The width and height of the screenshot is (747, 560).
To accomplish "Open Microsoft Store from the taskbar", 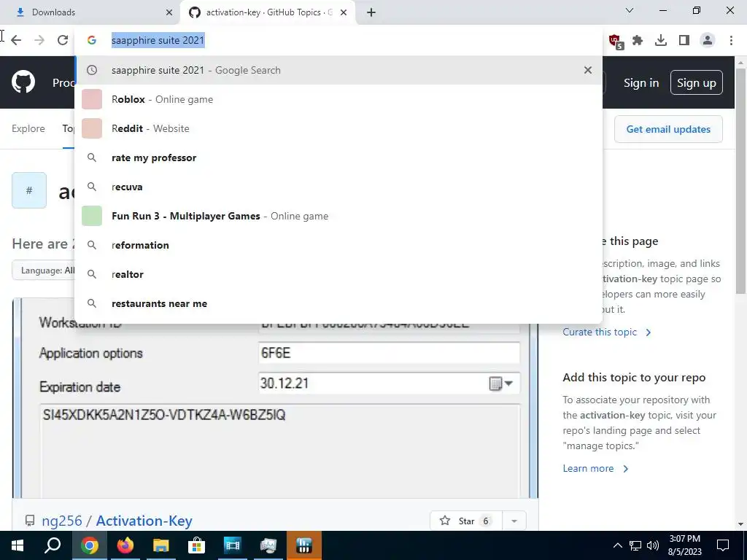I will coord(196,545).
